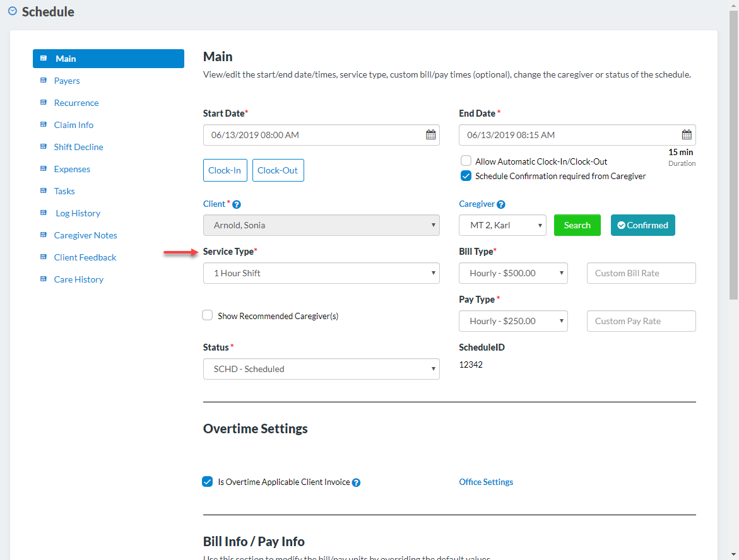This screenshot has width=739, height=560.
Task: Open the Service Type dropdown
Action: (321, 273)
